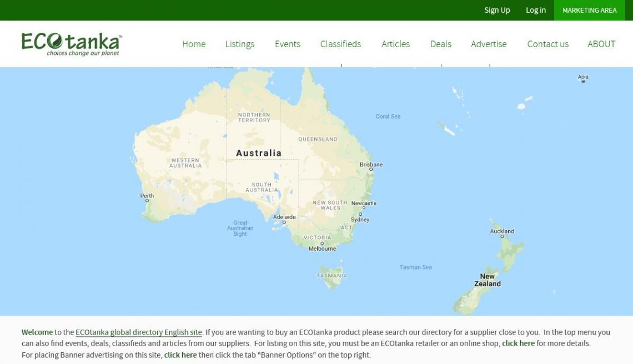Screen dimensions: 633x364
Task: Follow the ECOtanka global directory English site link
Action: (138, 332)
